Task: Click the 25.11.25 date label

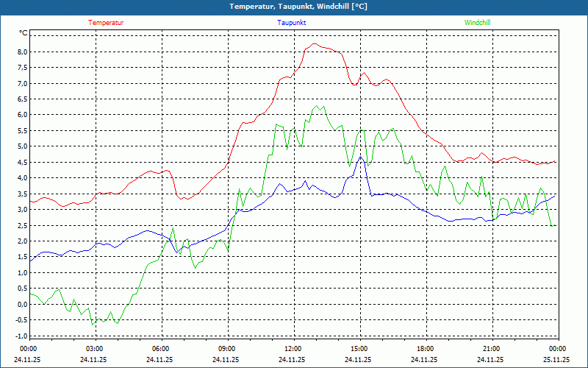Action: coord(556,359)
